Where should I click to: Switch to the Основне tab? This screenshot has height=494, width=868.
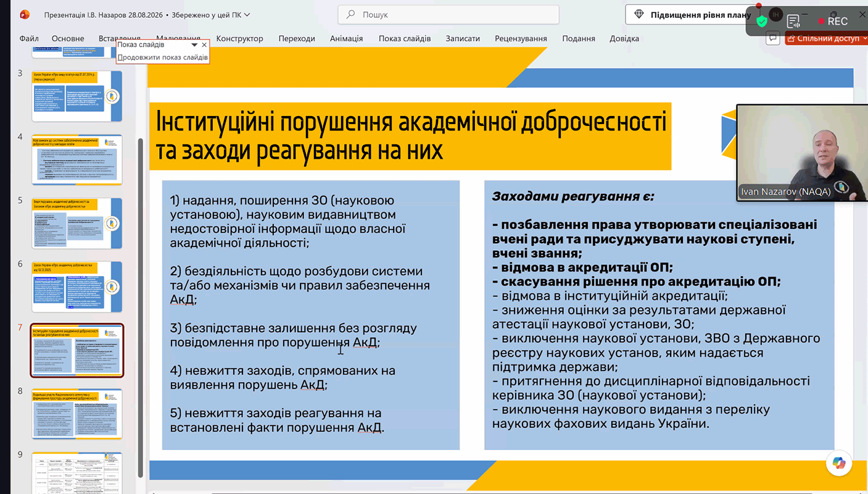point(68,38)
